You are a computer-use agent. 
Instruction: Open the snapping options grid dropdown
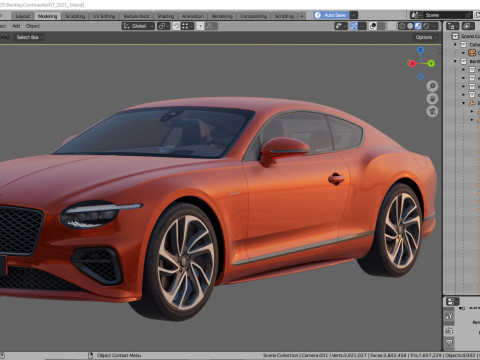click(187, 26)
